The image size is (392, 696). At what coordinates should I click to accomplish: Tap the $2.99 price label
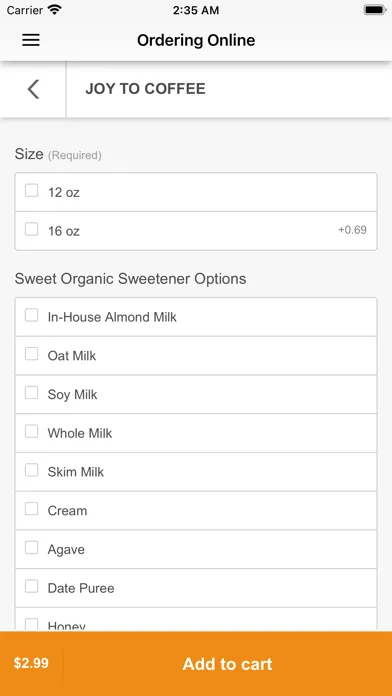[31, 663]
